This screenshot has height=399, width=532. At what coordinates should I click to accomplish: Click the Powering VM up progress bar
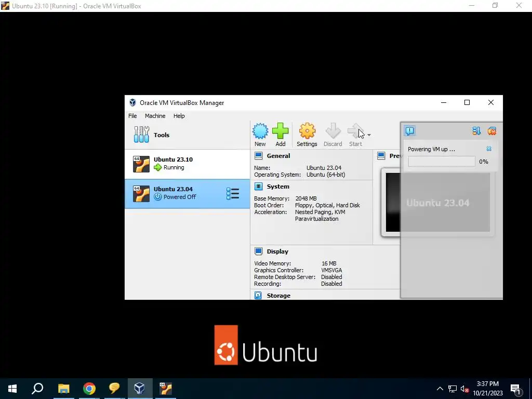coord(442,162)
